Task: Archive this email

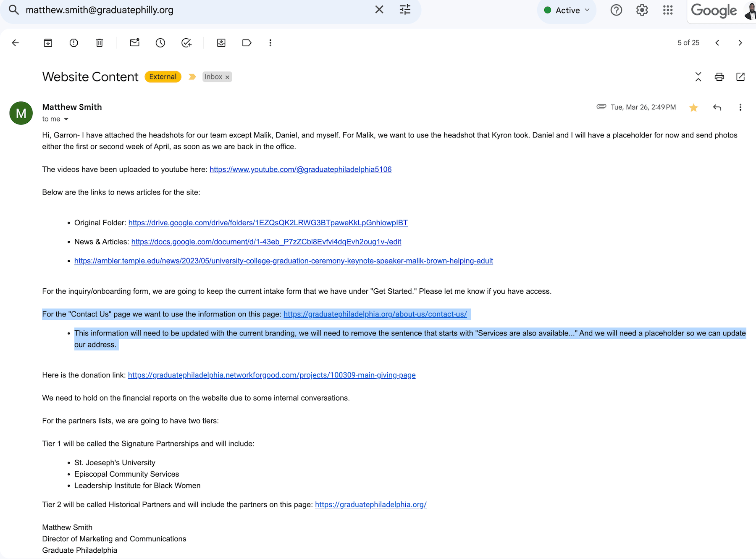Action: click(48, 43)
